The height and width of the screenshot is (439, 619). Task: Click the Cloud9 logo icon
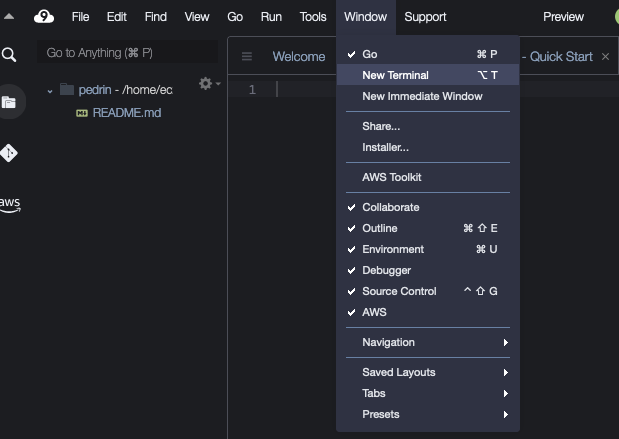pyautogui.click(x=44, y=17)
